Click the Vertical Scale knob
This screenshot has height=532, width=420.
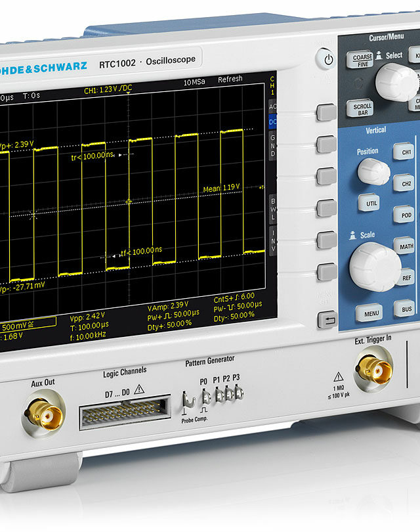[375, 265]
